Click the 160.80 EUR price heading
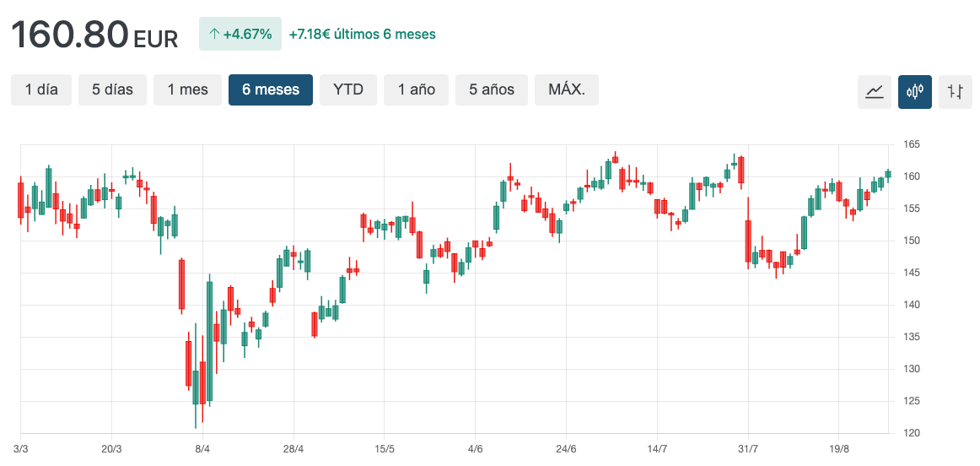The height and width of the screenshot is (466, 980). click(94, 35)
